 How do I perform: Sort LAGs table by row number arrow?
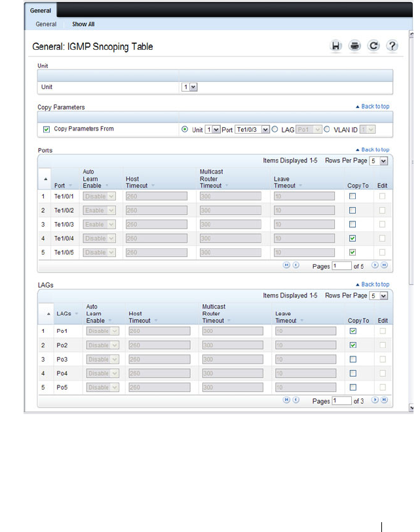pos(48,314)
